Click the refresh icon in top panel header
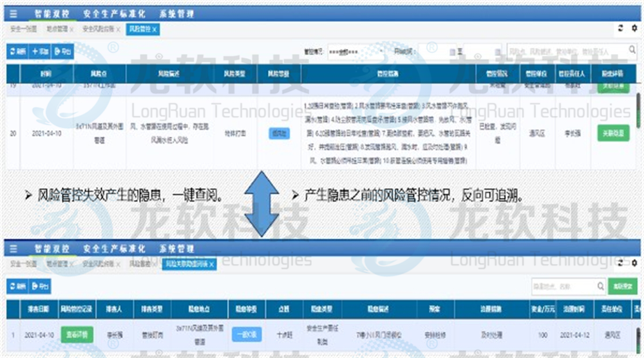644x358 pixels. pyautogui.click(x=620, y=29)
